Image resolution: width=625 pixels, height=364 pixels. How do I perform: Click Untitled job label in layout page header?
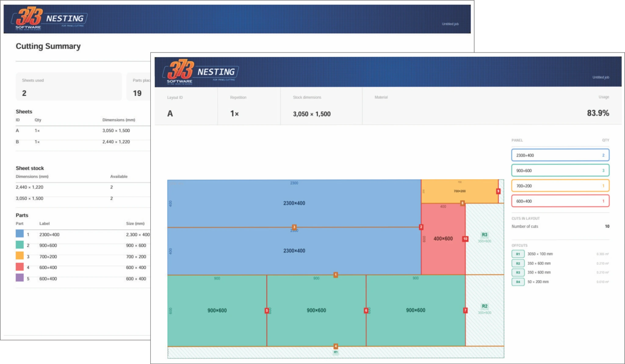(601, 77)
